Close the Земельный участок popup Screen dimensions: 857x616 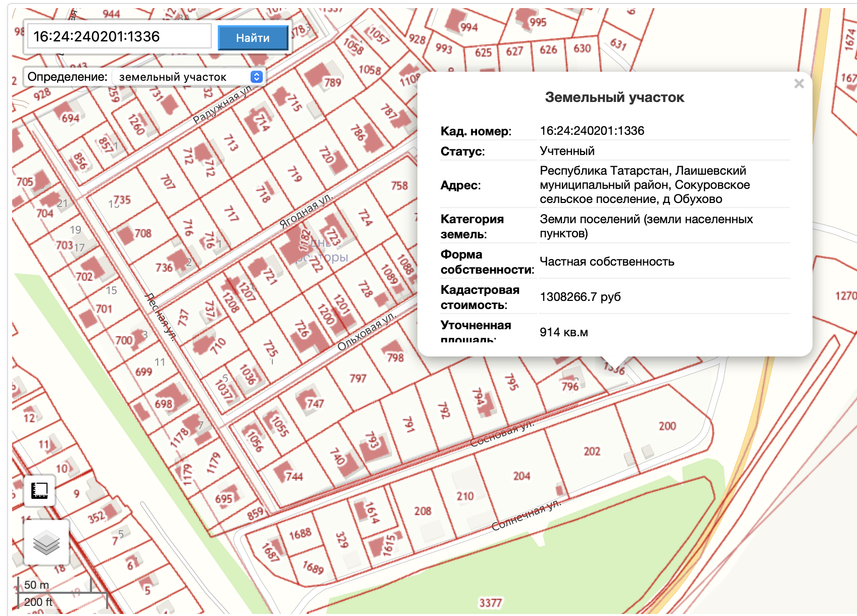pos(798,84)
